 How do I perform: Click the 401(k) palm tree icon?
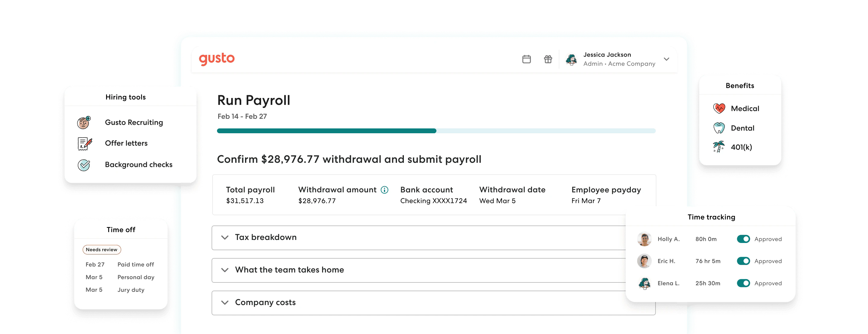point(719,147)
